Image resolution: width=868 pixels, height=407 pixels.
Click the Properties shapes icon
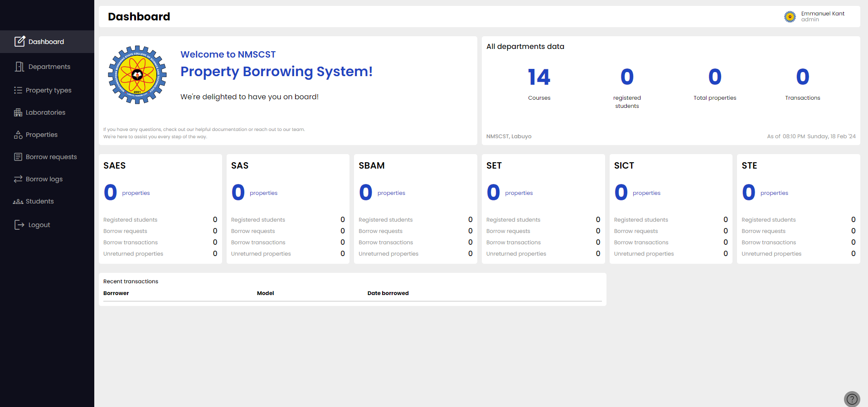coord(18,135)
